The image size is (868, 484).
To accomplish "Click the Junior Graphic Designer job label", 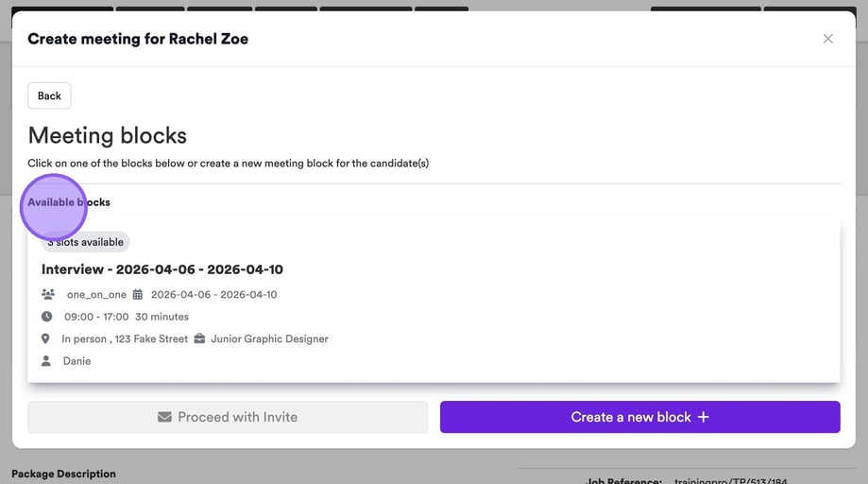I will 270,338.
